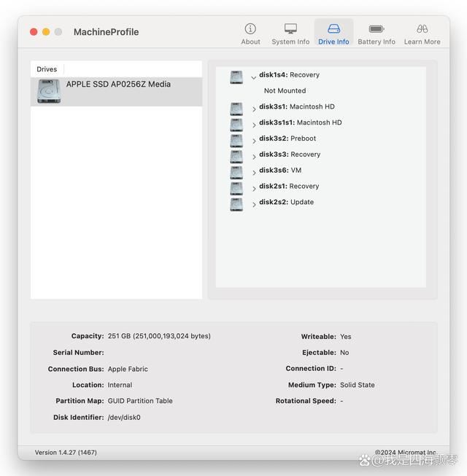Switch to the Battery Info tab label
467x476 pixels.
coord(377,42)
